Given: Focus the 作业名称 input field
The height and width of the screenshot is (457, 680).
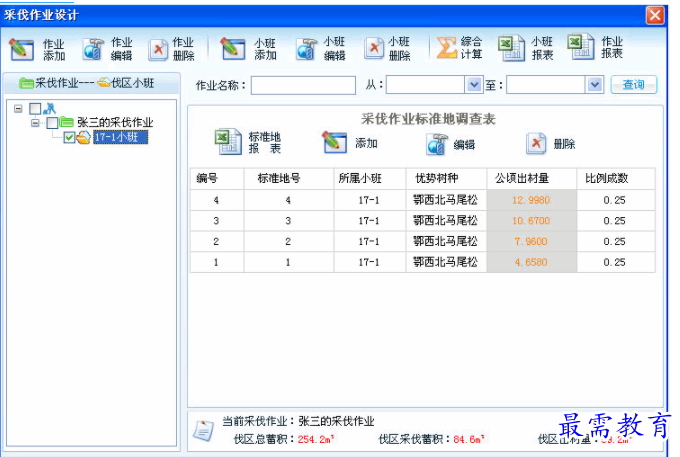Looking at the screenshot, I should point(303,85).
